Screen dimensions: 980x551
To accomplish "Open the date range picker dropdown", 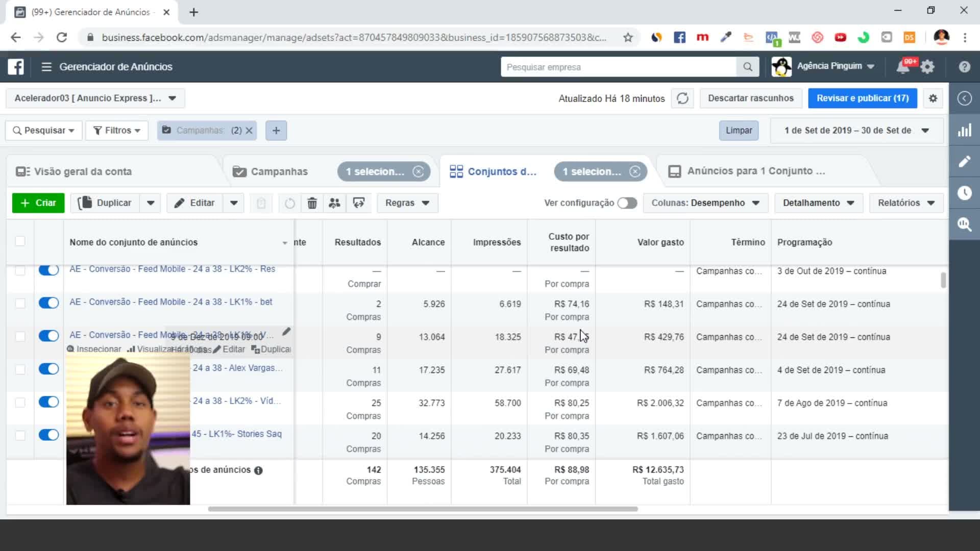I will tap(856, 131).
